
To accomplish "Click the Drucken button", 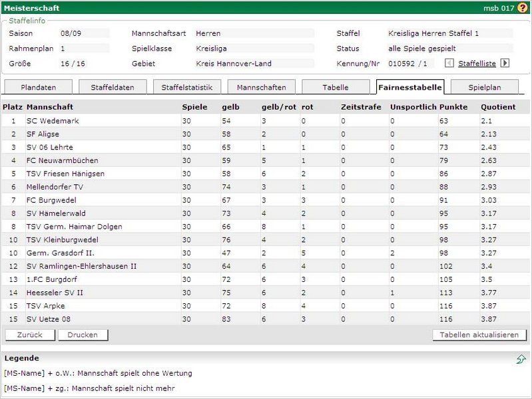I will pos(83,335).
